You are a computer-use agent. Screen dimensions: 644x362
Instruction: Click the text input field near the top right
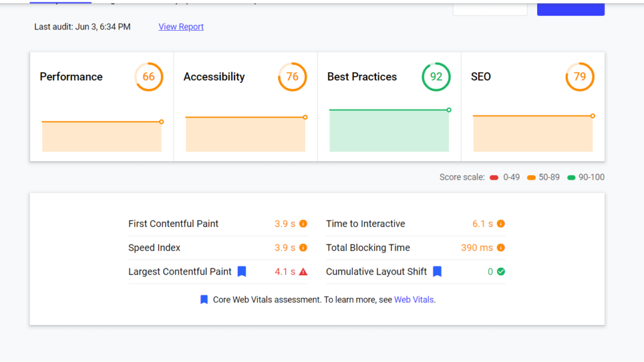coord(489,8)
